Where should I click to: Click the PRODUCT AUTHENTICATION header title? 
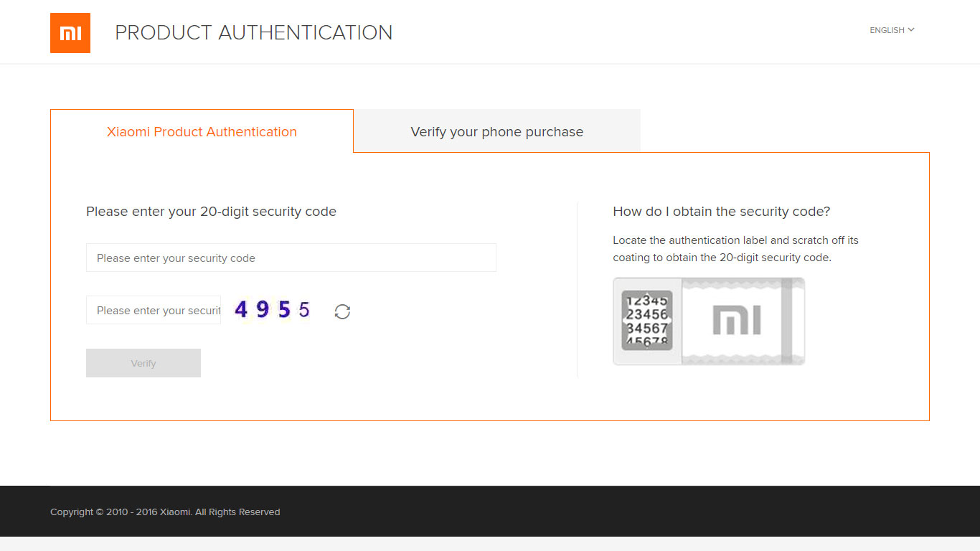(x=254, y=33)
